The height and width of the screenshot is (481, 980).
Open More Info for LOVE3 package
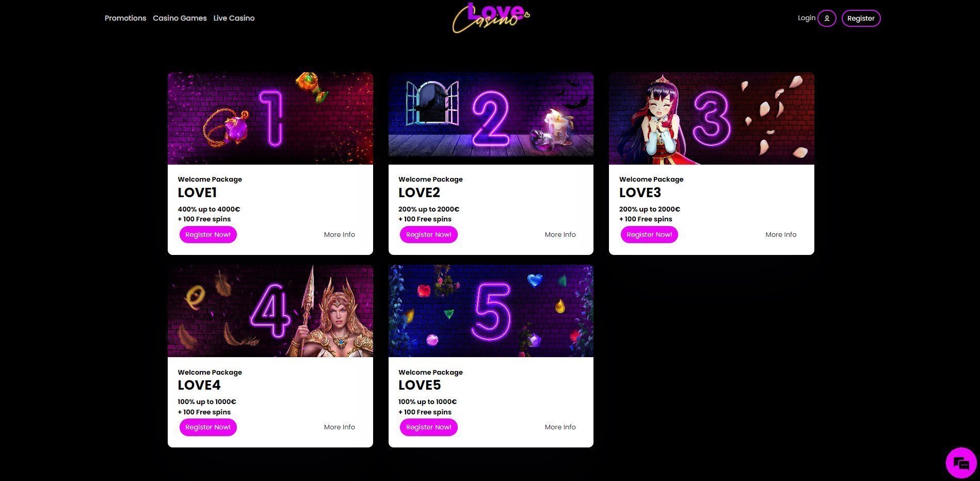pos(781,234)
